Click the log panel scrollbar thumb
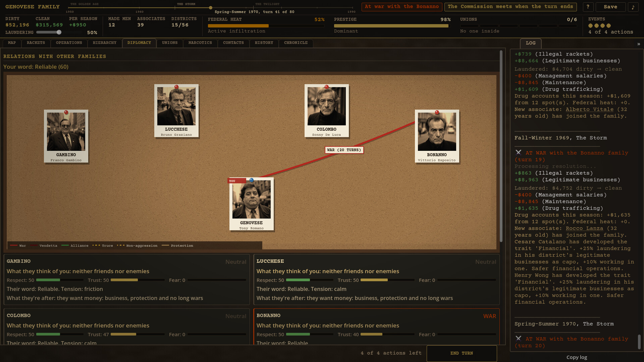This screenshot has width=644, height=362. tap(639, 342)
